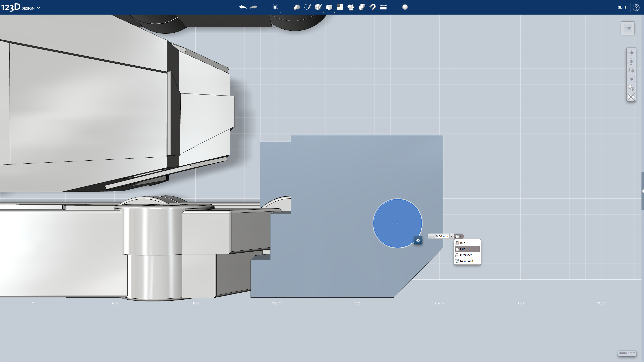Screen dimensions: 644x362
Task: Toggle the Orbit mode in the navigation bar
Action: pos(631,61)
